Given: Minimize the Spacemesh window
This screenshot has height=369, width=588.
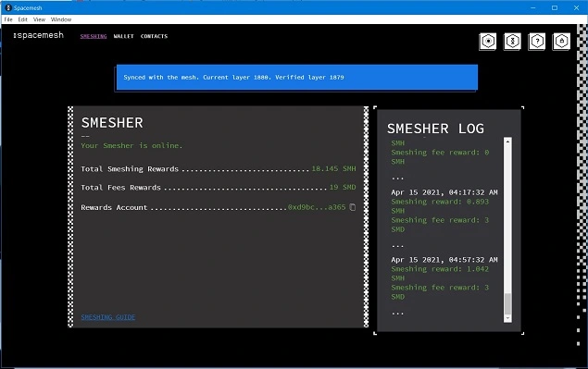Looking at the screenshot, I should point(532,7).
